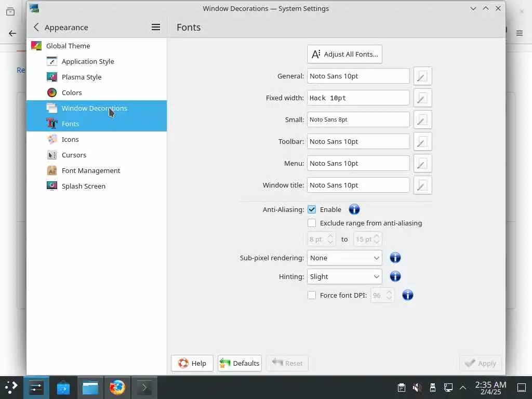The width and height of the screenshot is (532, 399).
Task: Open the Font Management icon
Action: tap(51, 170)
